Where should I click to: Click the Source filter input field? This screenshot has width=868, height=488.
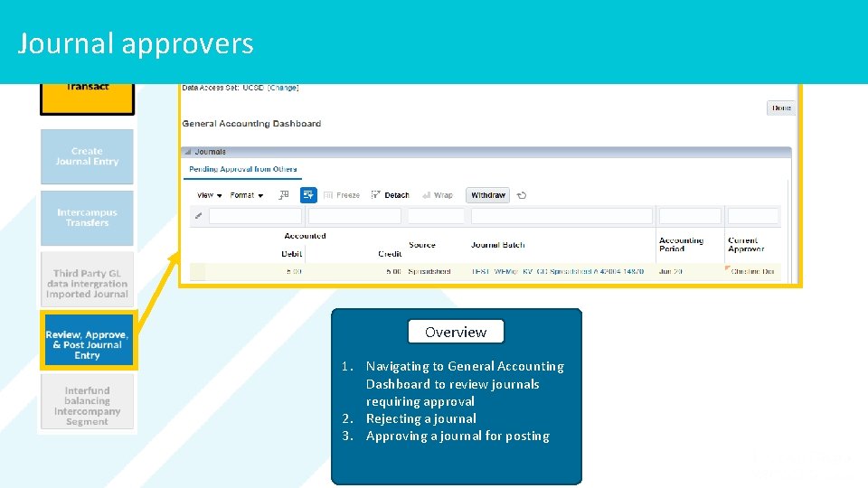click(436, 216)
